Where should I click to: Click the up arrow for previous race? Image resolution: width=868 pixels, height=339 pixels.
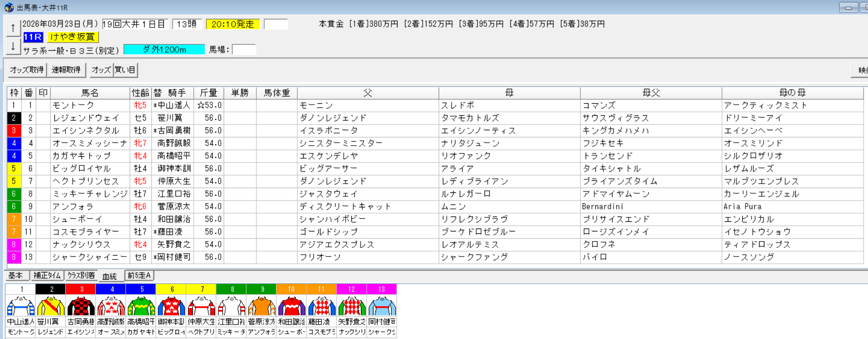tap(13, 28)
